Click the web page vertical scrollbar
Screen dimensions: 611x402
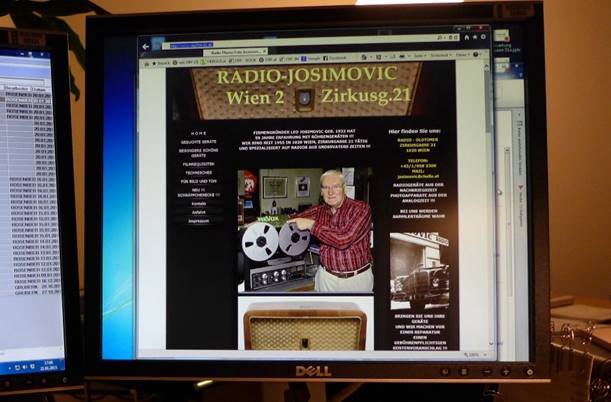[x=489, y=205]
